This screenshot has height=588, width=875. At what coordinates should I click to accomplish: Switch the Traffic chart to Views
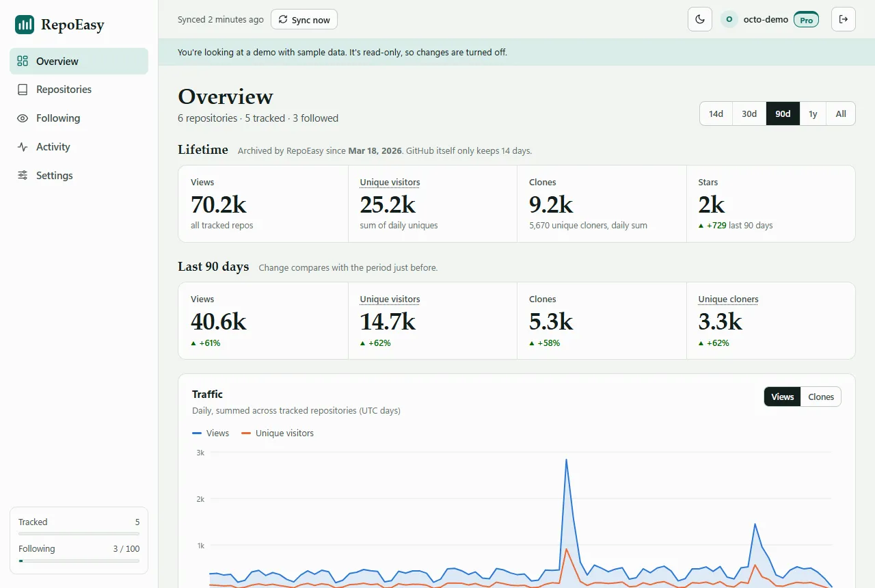pos(783,397)
